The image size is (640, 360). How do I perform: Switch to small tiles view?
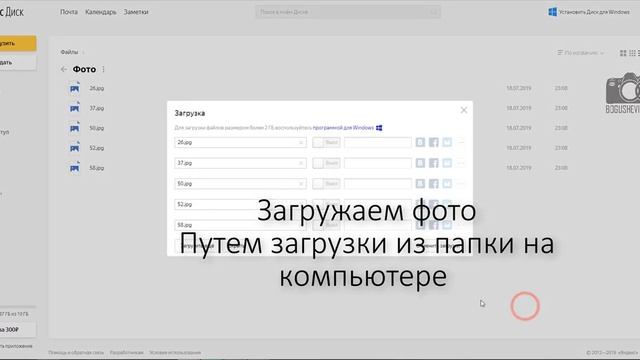tap(632, 53)
